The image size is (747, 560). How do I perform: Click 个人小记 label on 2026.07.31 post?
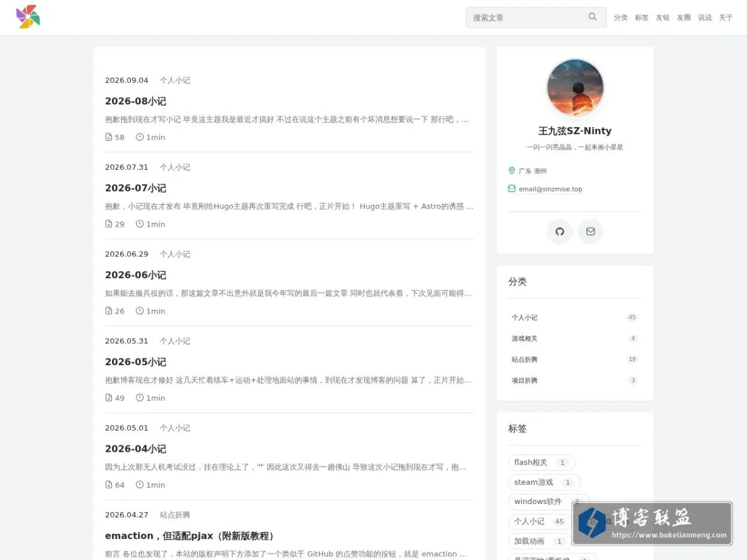point(175,167)
